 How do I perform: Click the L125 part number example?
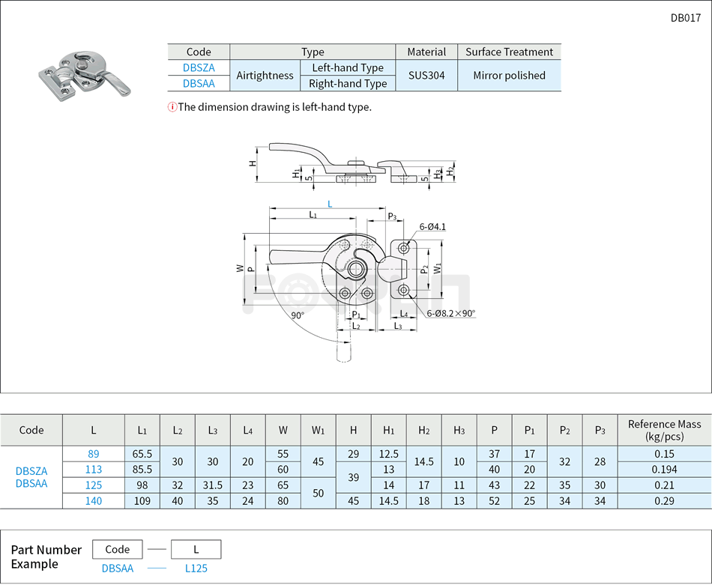[x=196, y=569]
